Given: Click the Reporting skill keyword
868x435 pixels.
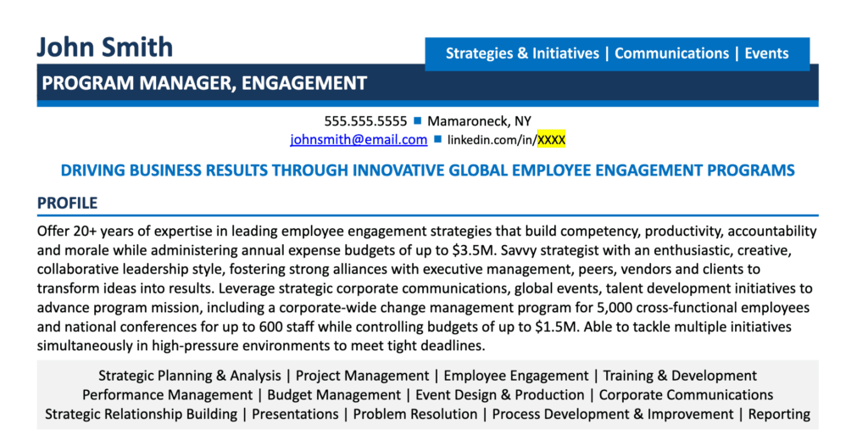Looking at the screenshot, I should coord(780,415).
